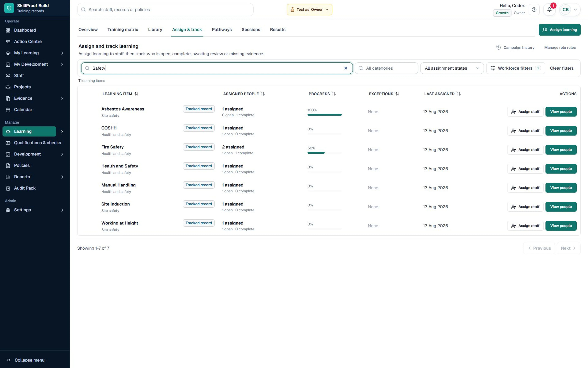Expand My Learning submenu chevron

pyautogui.click(x=62, y=53)
